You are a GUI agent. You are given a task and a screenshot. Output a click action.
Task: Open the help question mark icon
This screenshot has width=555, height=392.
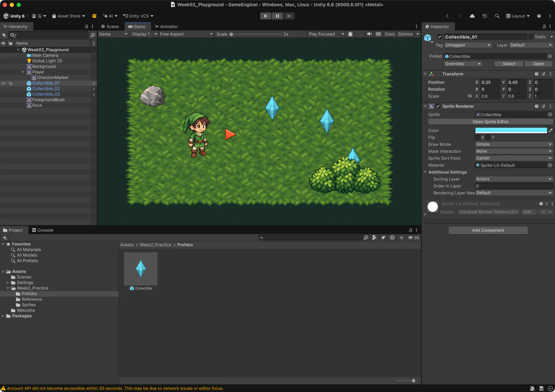coord(539,16)
